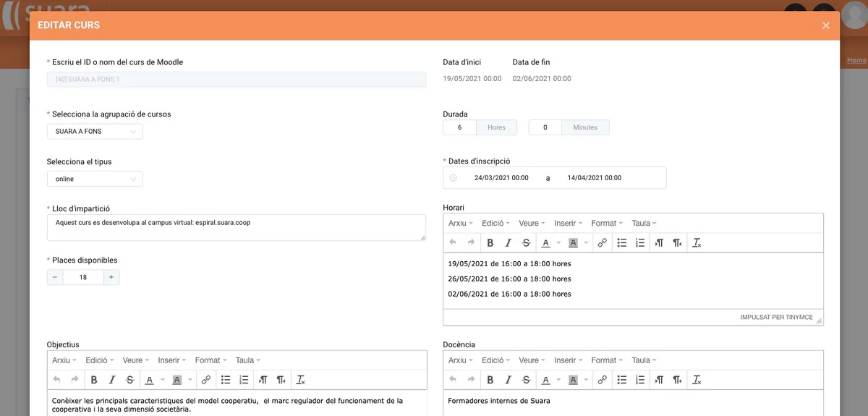Close the Editar Curs dialog

[826, 25]
